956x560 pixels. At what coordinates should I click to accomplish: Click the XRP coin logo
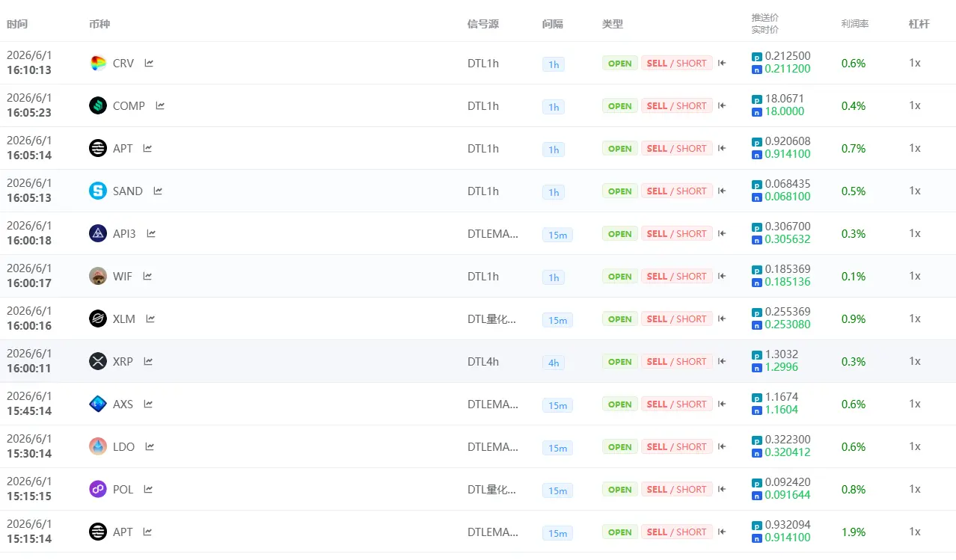(98, 362)
